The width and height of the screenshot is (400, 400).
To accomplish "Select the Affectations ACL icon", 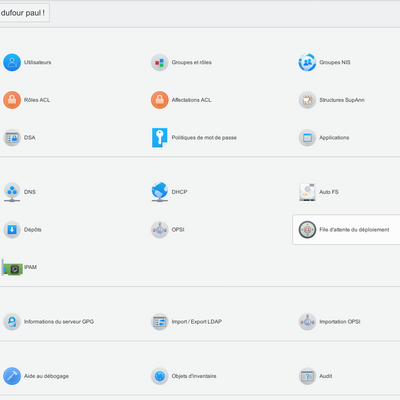I will [160, 100].
